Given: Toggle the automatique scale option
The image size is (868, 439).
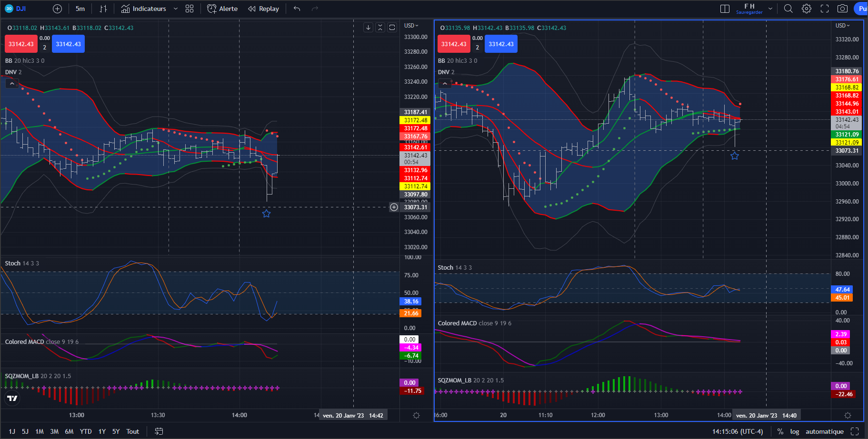Looking at the screenshot, I should pos(824,431).
